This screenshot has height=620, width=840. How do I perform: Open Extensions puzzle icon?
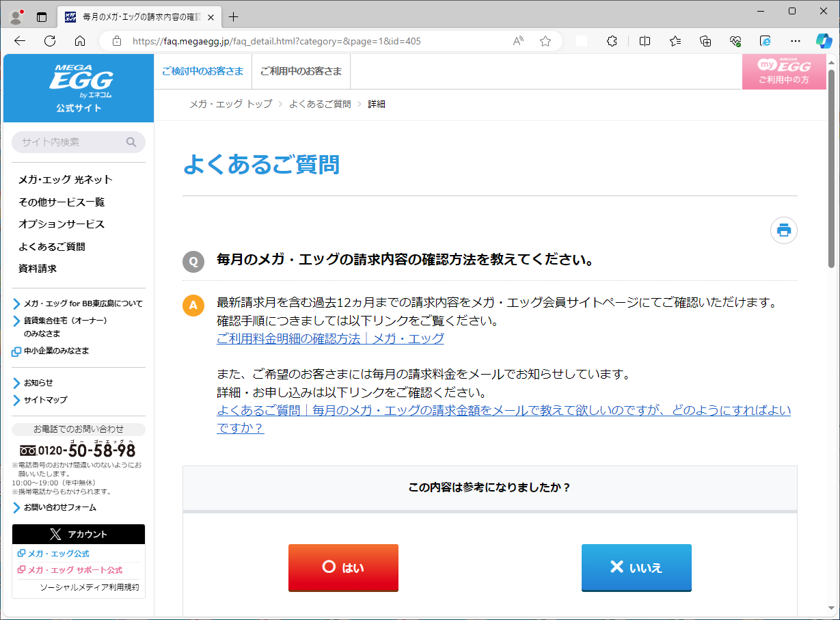point(612,41)
